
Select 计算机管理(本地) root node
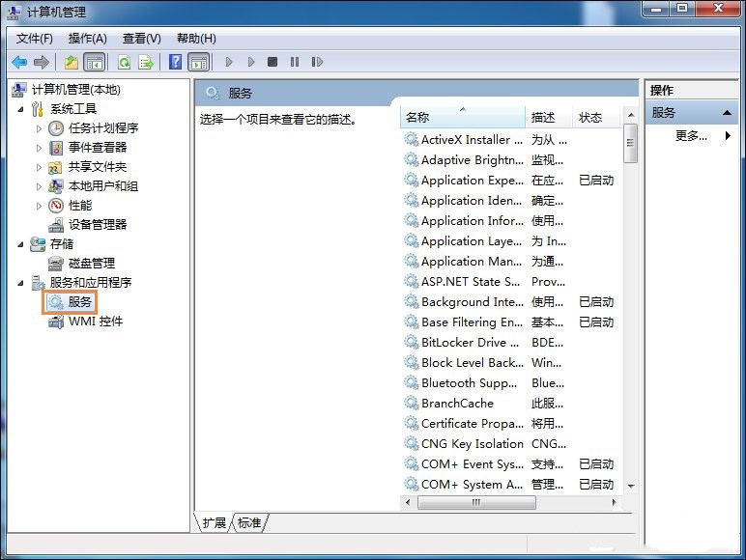tap(75, 90)
